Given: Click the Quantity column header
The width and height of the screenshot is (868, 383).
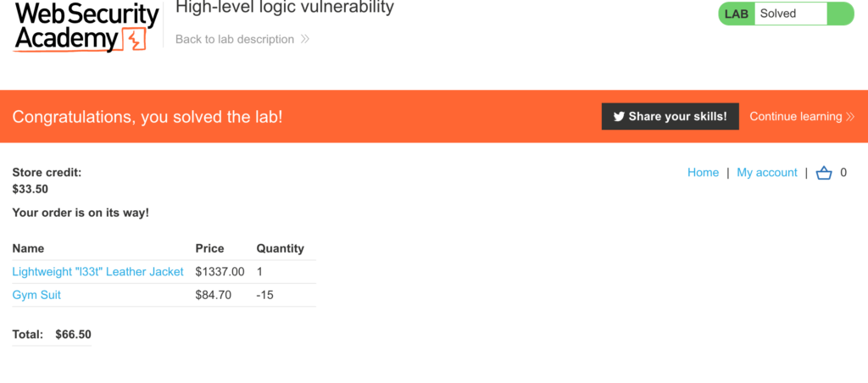Looking at the screenshot, I should [x=280, y=248].
